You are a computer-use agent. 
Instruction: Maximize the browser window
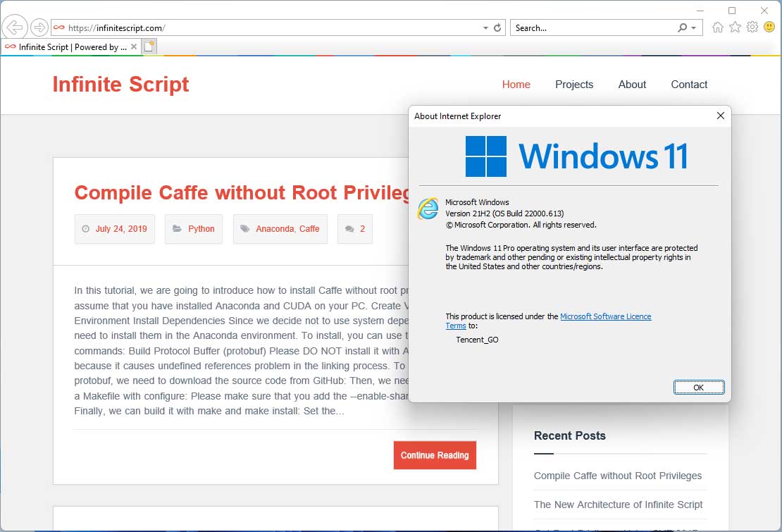(x=732, y=11)
